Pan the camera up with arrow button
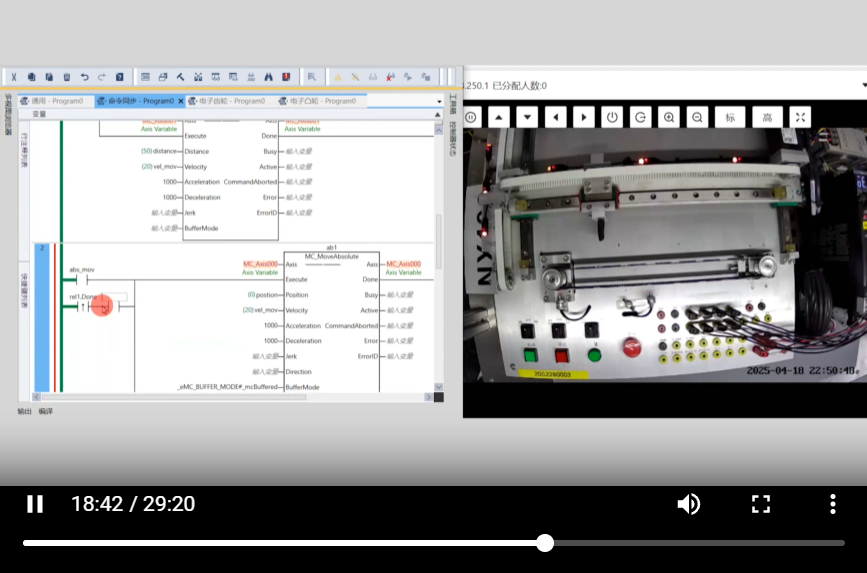Viewport: 867px width, 573px height. [x=500, y=117]
